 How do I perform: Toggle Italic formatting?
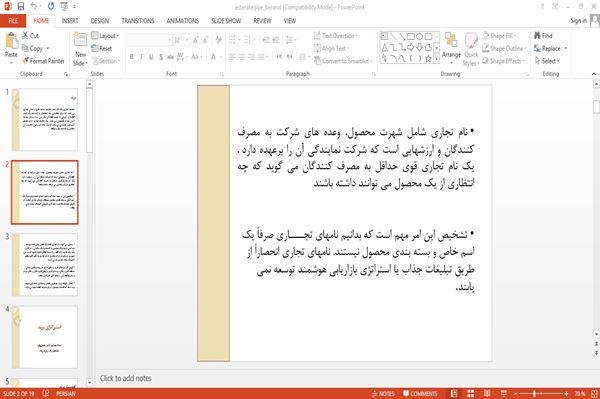pyautogui.click(x=141, y=57)
